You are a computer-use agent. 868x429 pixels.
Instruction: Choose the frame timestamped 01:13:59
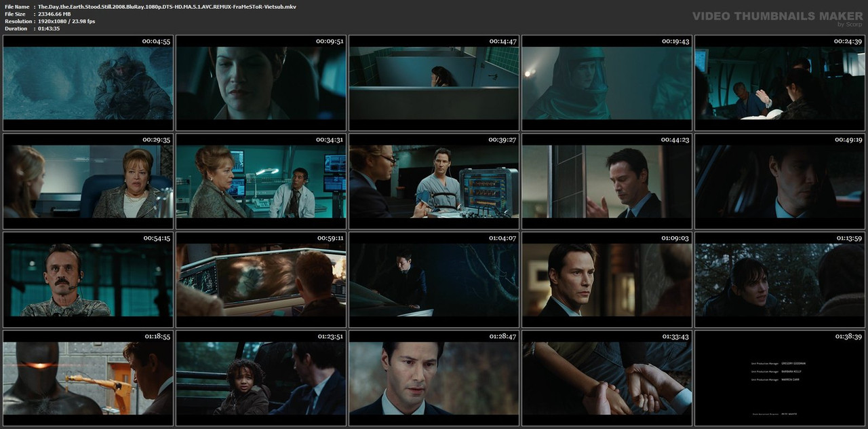(780, 280)
